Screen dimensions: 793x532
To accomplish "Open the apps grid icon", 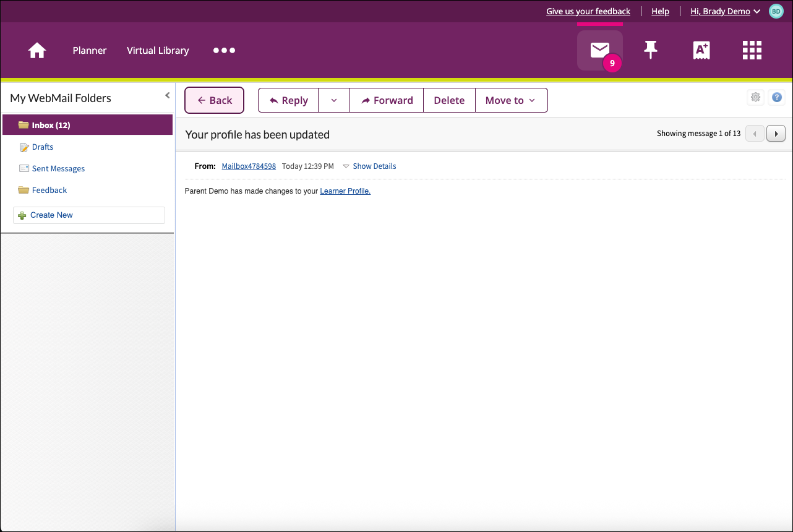I will coord(752,50).
